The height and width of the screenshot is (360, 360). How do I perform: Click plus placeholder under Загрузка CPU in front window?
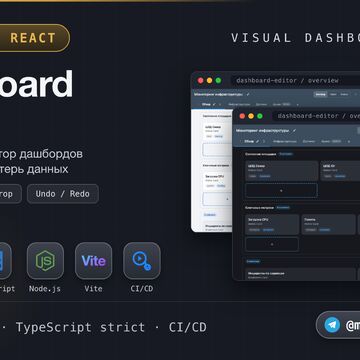272,244
